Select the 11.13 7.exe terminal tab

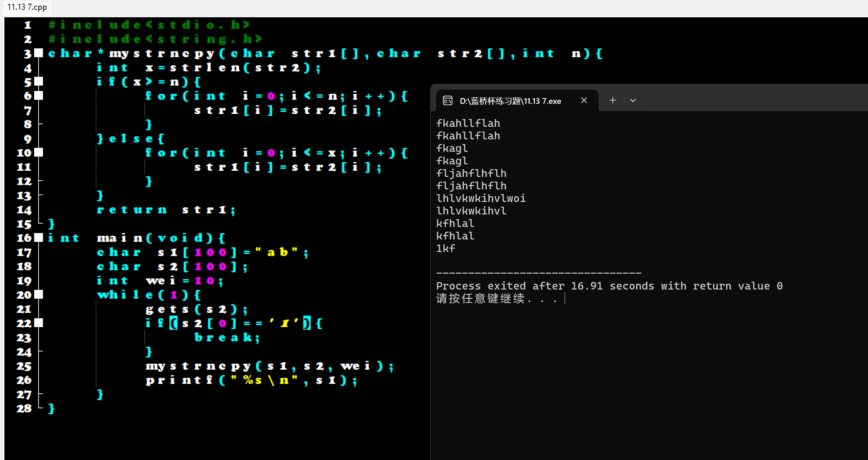510,101
